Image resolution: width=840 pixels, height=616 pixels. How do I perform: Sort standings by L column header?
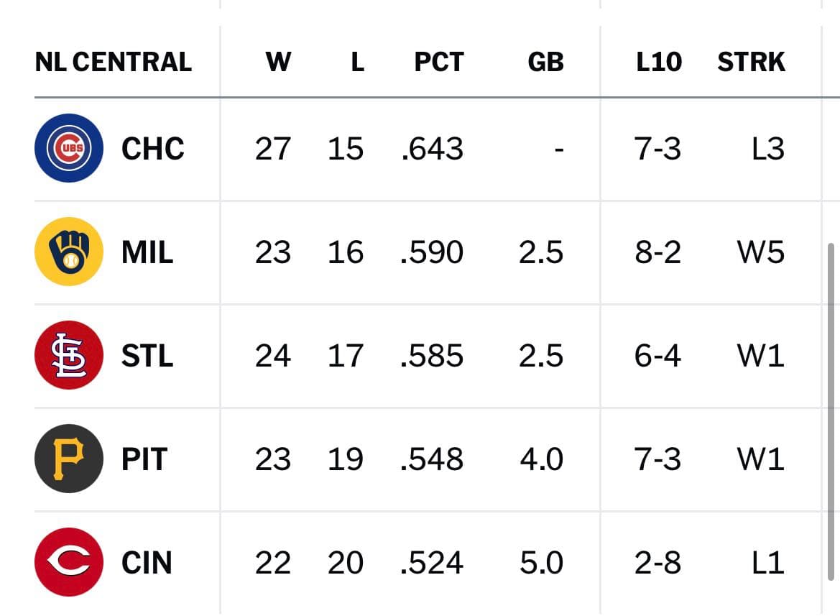pos(358,62)
